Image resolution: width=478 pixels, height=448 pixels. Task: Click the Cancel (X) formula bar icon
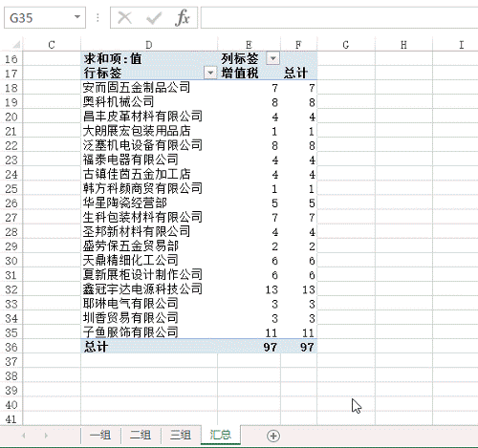click(124, 17)
